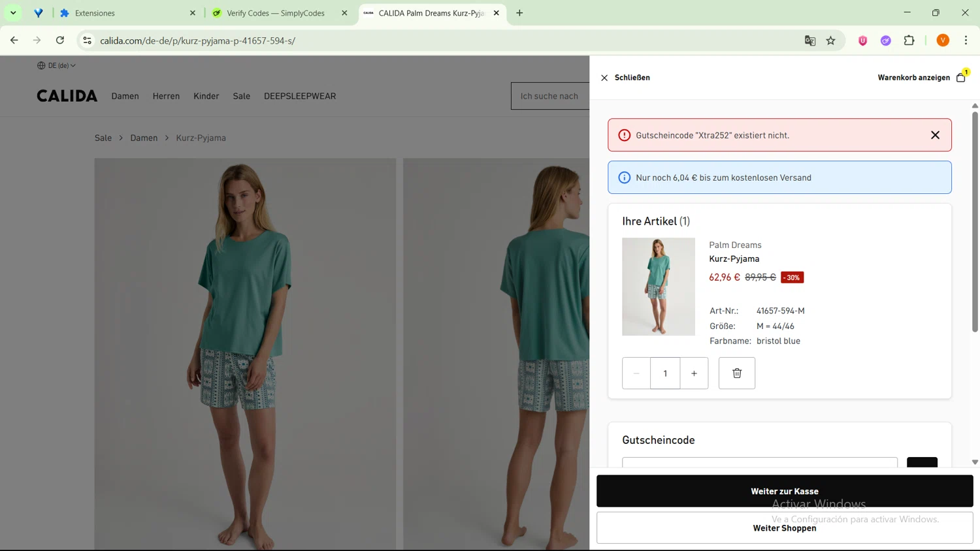Open the Extensions puzzle icon
The width and height of the screenshot is (980, 551).
(909, 40)
